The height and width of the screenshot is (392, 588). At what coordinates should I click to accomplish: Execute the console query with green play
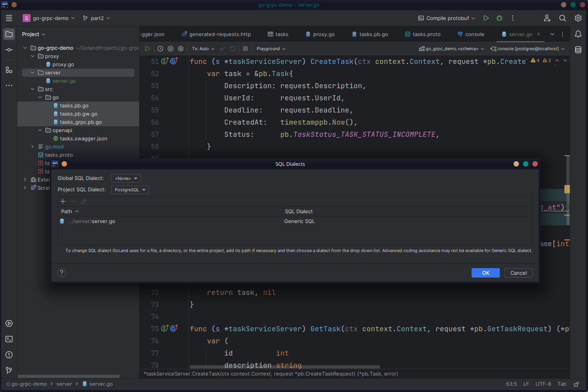(x=147, y=49)
